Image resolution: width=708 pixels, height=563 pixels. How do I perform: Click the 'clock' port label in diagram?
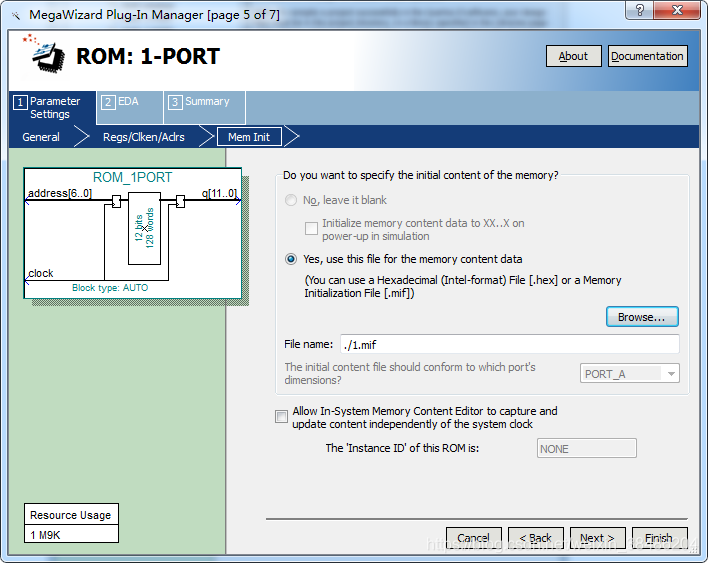point(41,273)
